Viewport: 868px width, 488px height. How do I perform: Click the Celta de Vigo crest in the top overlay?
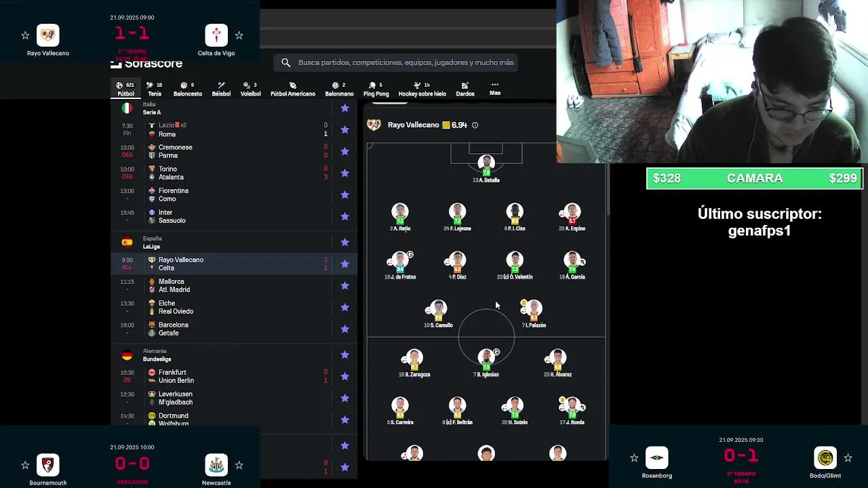pos(216,35)
